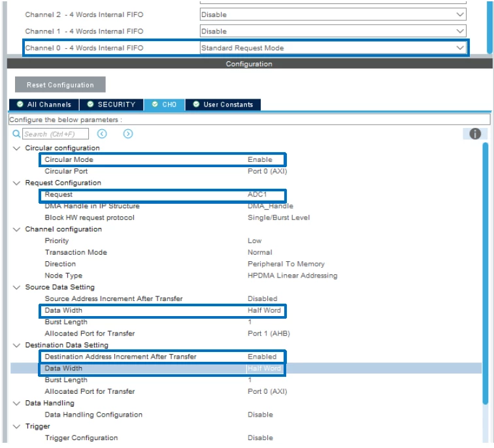
Task: Collapse the Trigger section
Action: pyautogui.click(x=16, y=426)
